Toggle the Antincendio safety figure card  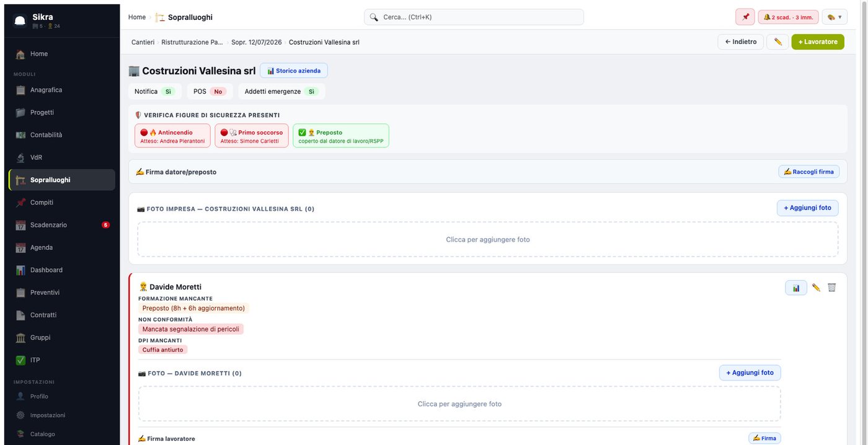tap(172, 136)
